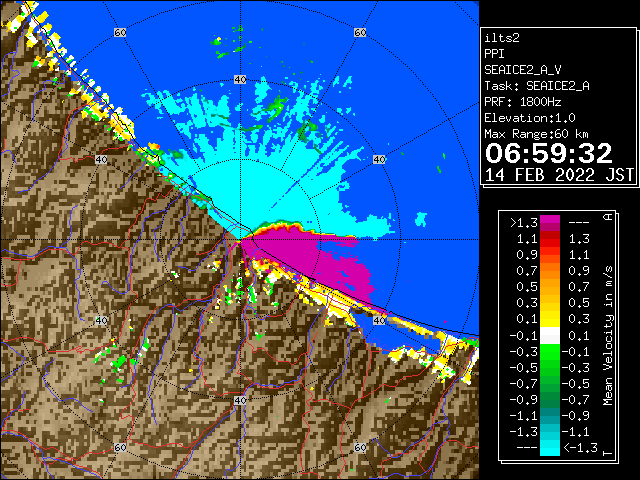Viewport: 640px width, 480px height.
Task: Click the '<-1.3' legend label
Action: tap(580, 448)
